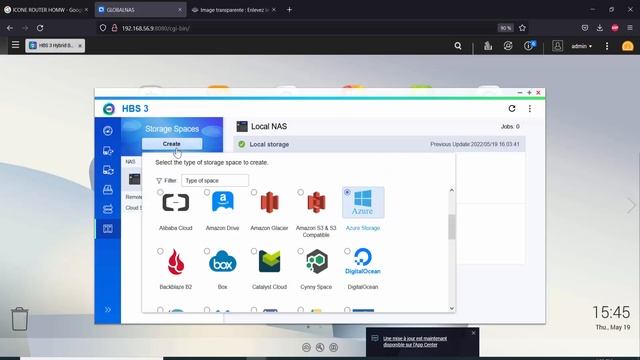
Task: Open the QTS search icon
Action: pyautogui.click(x=458, y=46)
